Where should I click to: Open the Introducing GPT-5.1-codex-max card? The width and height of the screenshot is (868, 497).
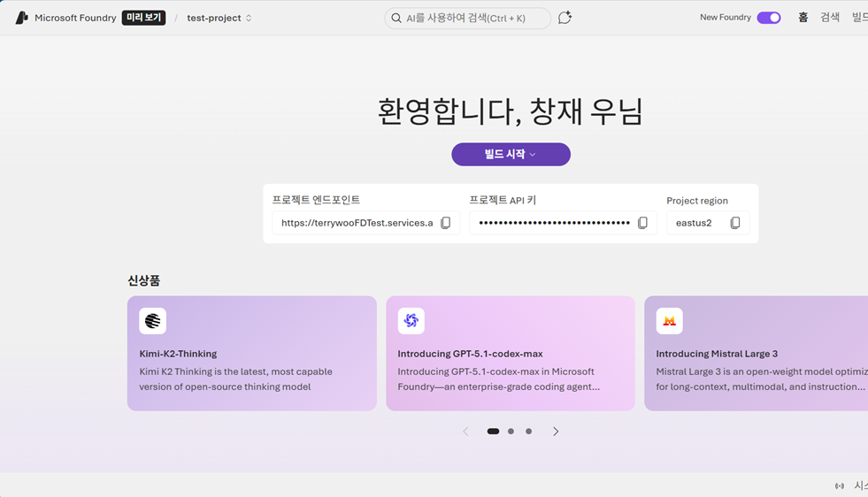(x=511, y=353)
